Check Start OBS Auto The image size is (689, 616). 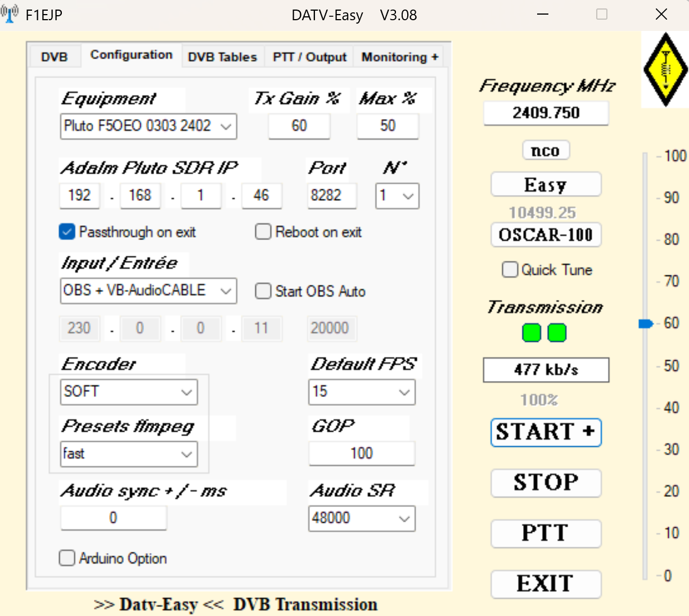(x=263, y=291)
